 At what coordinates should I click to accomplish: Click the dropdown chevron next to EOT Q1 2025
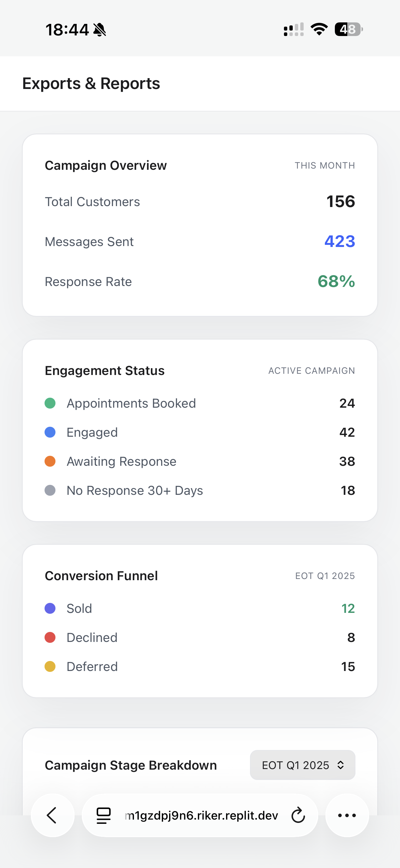341,765
